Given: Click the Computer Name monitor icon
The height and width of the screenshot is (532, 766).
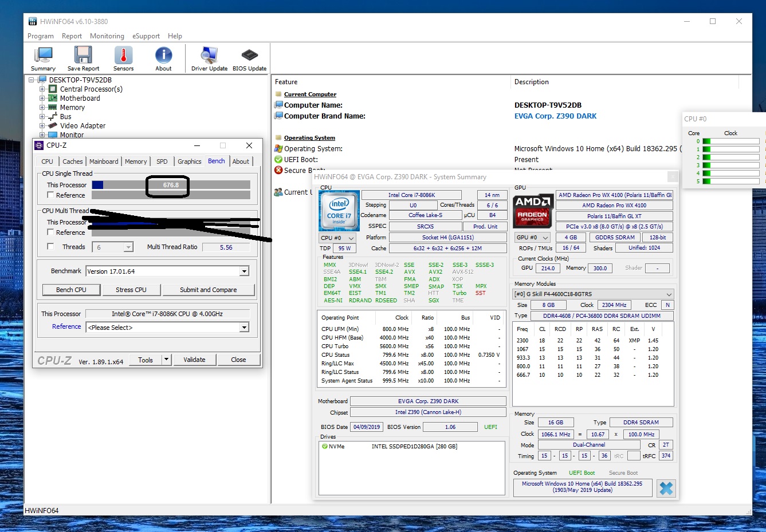Looking at the screenshot, I should coord(278,105).
